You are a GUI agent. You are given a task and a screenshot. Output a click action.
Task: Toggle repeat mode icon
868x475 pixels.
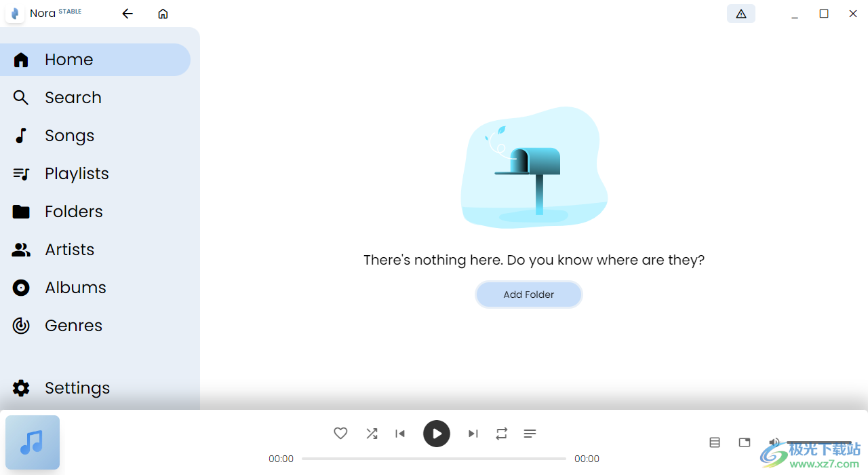click(501, 434)
